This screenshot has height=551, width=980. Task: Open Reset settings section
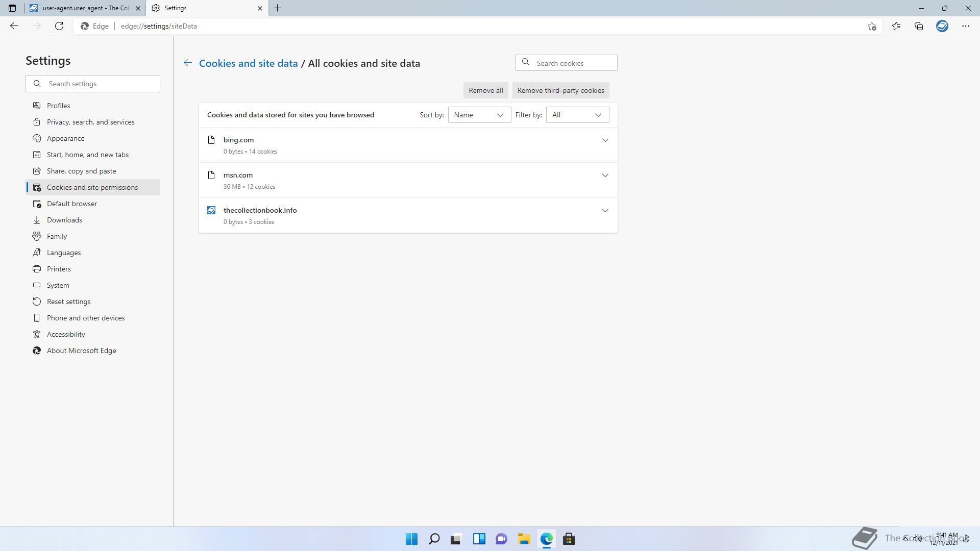coord(93,302)
